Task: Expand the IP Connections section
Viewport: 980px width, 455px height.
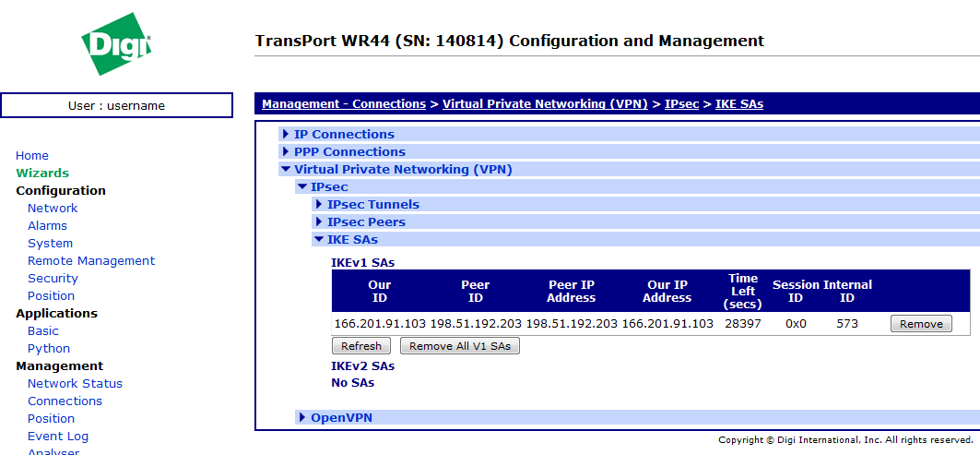Action: [343, 134]
